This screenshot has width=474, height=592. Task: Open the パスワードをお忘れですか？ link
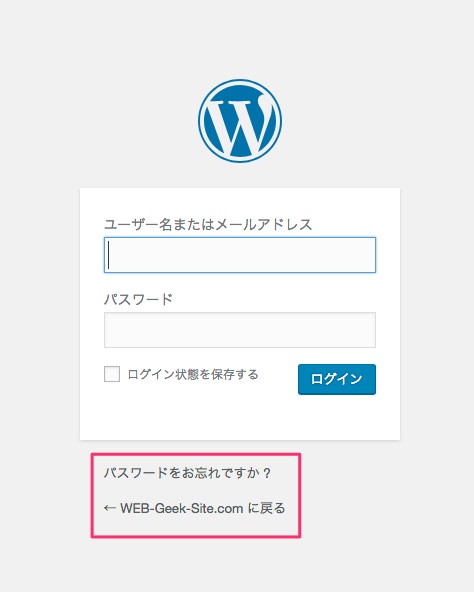tap(188, 473)
